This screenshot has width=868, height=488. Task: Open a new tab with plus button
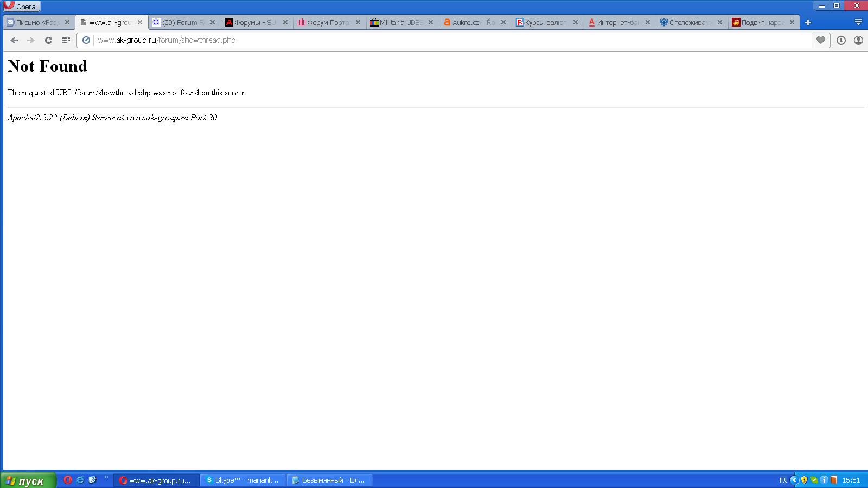[x=808, y=22]
